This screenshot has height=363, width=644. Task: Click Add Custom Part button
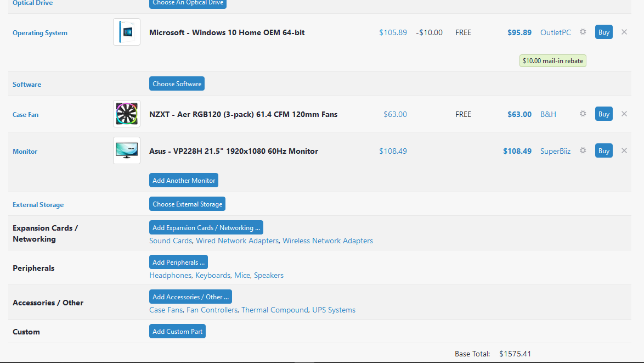[x=177, y=331]
